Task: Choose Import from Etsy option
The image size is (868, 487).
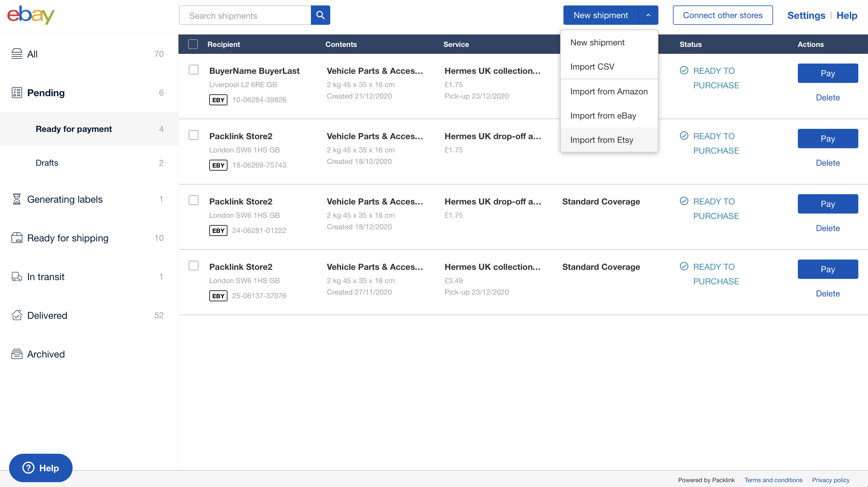Action: [609, 140]
